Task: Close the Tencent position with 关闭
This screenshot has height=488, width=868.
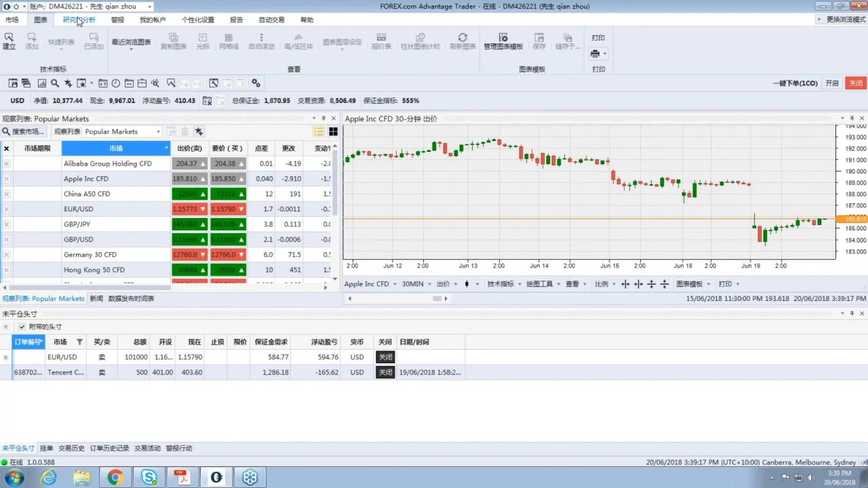Action: pos(385,372)
